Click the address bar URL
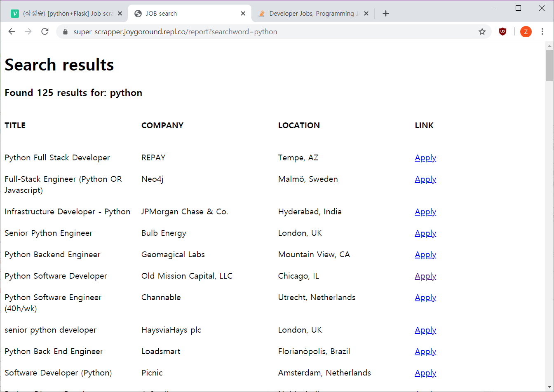The width and height of the screenshot is (554, 392). tap(175, 32)
